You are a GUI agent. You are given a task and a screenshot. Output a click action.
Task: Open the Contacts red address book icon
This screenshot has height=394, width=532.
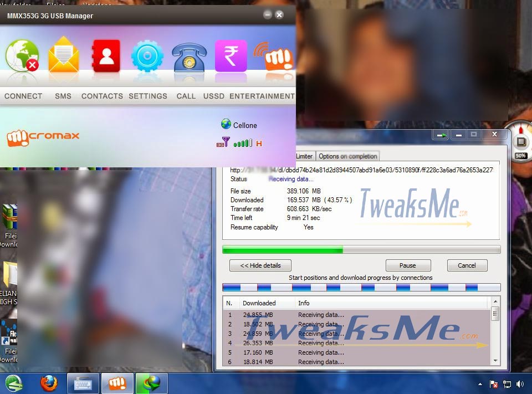click(x=106, y=55)
